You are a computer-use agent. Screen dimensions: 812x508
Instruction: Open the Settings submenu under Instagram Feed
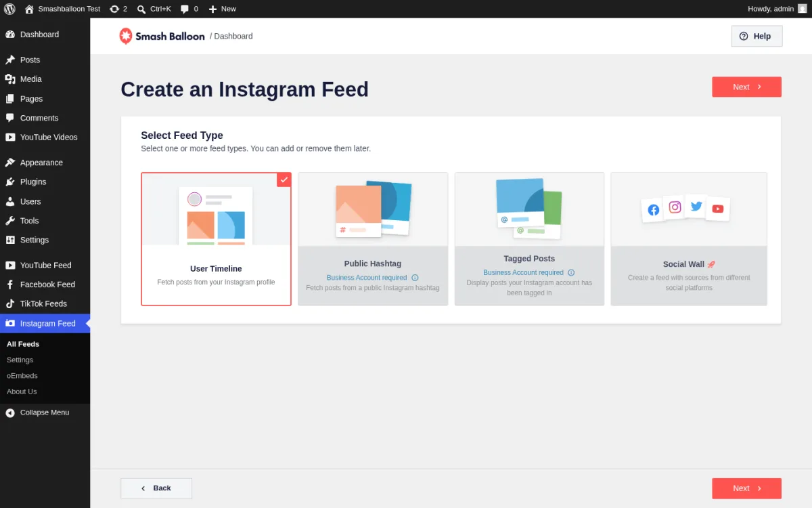click(20, 360)
